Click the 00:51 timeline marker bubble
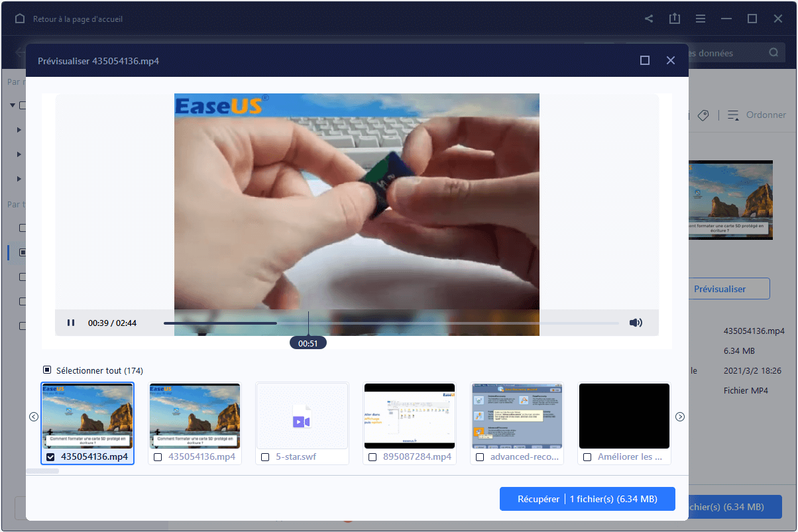Screen dimensions: 798x532 tap(308, 344)
